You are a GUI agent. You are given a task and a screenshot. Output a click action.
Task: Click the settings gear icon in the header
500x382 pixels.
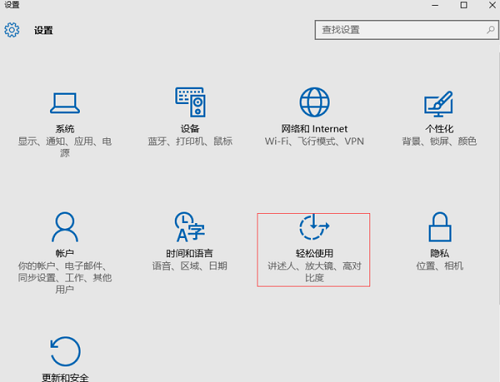tap(12, 30)
